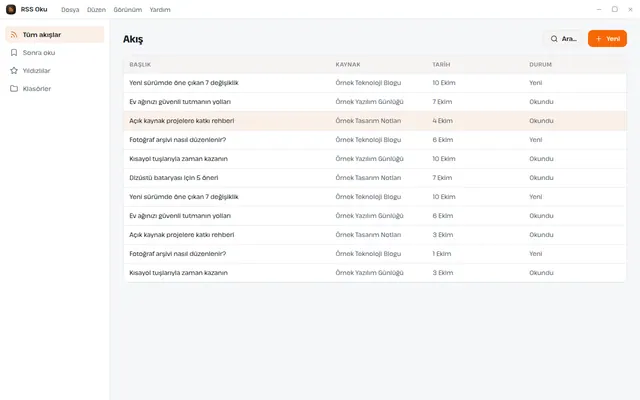Click 'Örnek Yazılım Günlüğü' in Kısayol row dated 10 Ekim
Screen dimensions: 640x400
[x=369, y=159]
